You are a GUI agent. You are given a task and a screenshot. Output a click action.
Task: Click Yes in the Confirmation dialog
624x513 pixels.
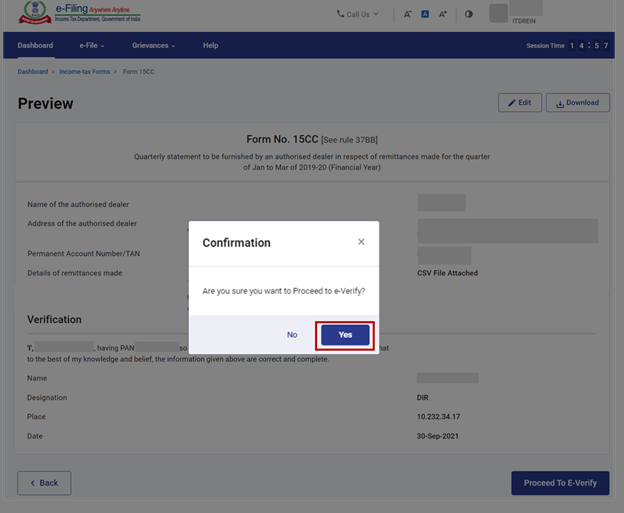click(x=345, y=335)
